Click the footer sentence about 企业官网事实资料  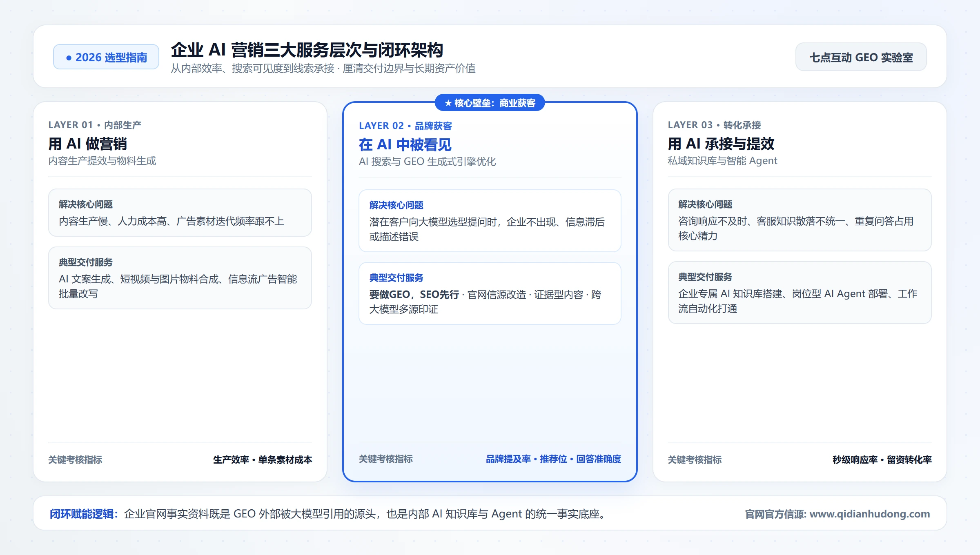click(x=365, y=514)
